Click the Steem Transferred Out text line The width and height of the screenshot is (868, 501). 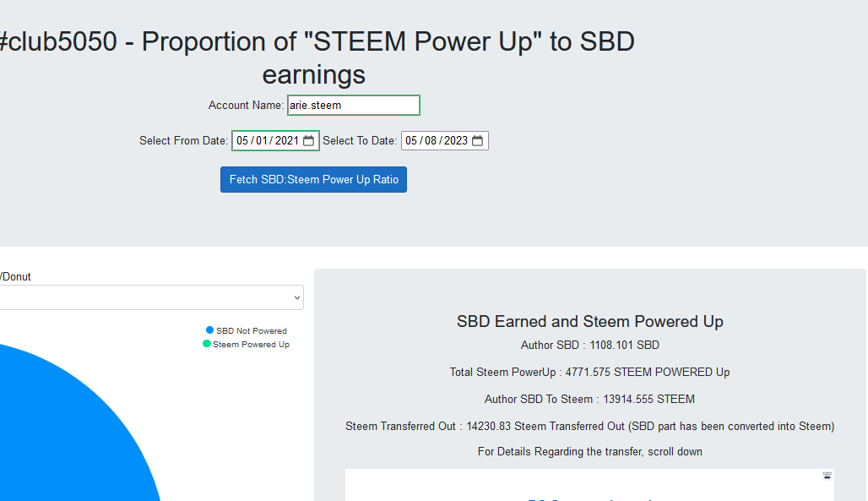pyautogui.click(x=589, y=427)
